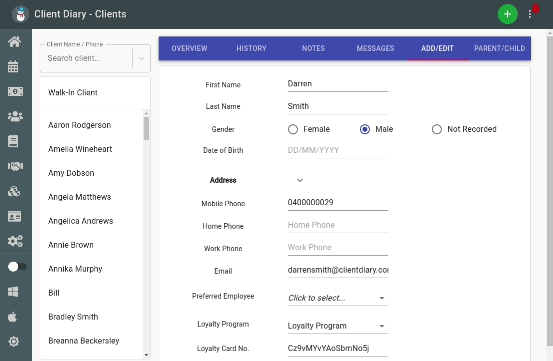Select the Not Recorded gender option
Screen dimensions: 553x361
point(437,129)
